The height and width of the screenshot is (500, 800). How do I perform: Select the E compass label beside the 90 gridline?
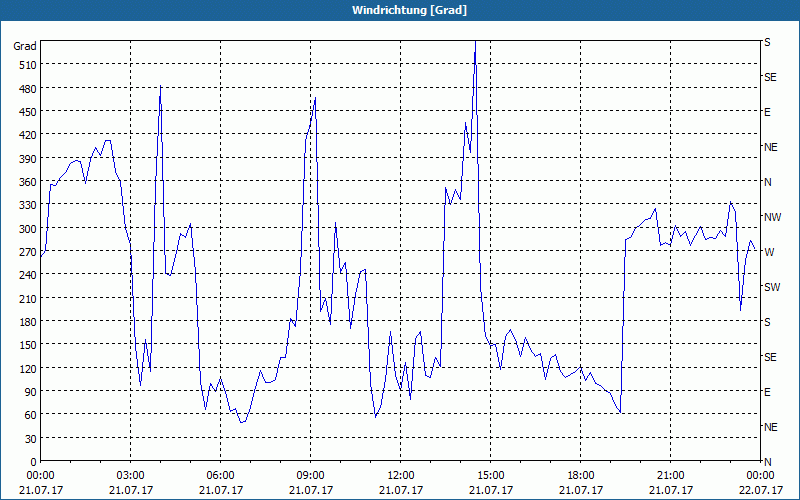[x=767, y=392]
